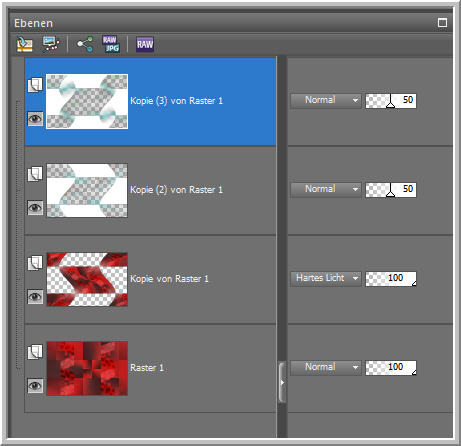
Task: Click the first toolbar icon in Ebenen panel
Action: [25, 44]
